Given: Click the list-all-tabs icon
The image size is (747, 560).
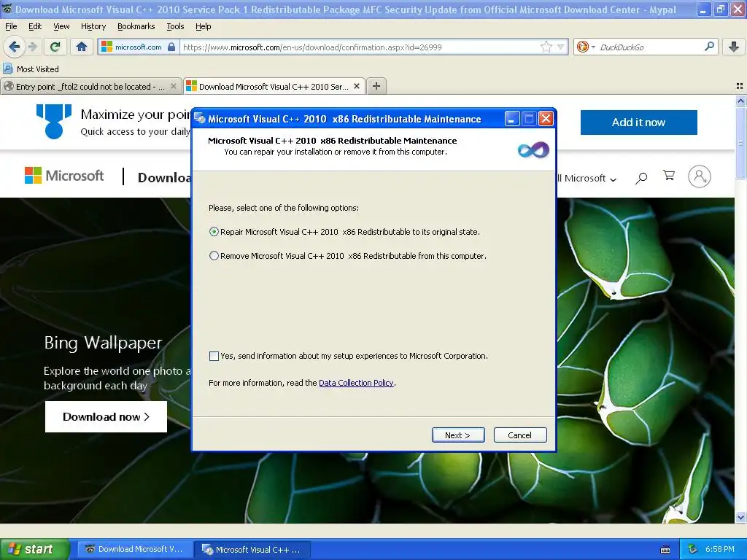Looking at the screenshot, I should pos(740,86).
